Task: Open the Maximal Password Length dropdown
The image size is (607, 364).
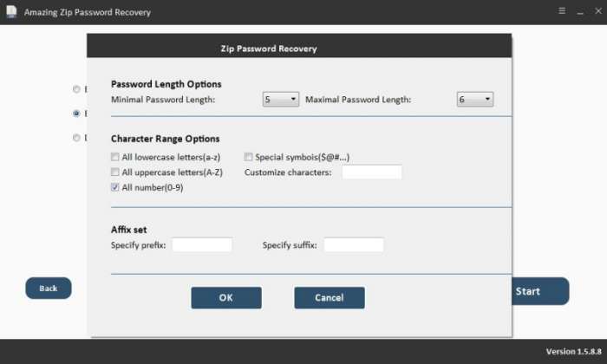Action: (475, 100)
